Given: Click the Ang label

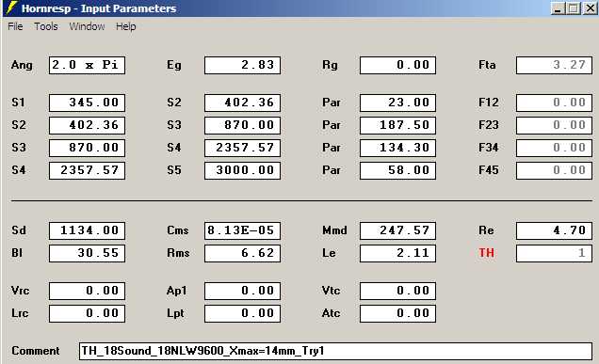Looking at the screenshot, I should 22,65.
